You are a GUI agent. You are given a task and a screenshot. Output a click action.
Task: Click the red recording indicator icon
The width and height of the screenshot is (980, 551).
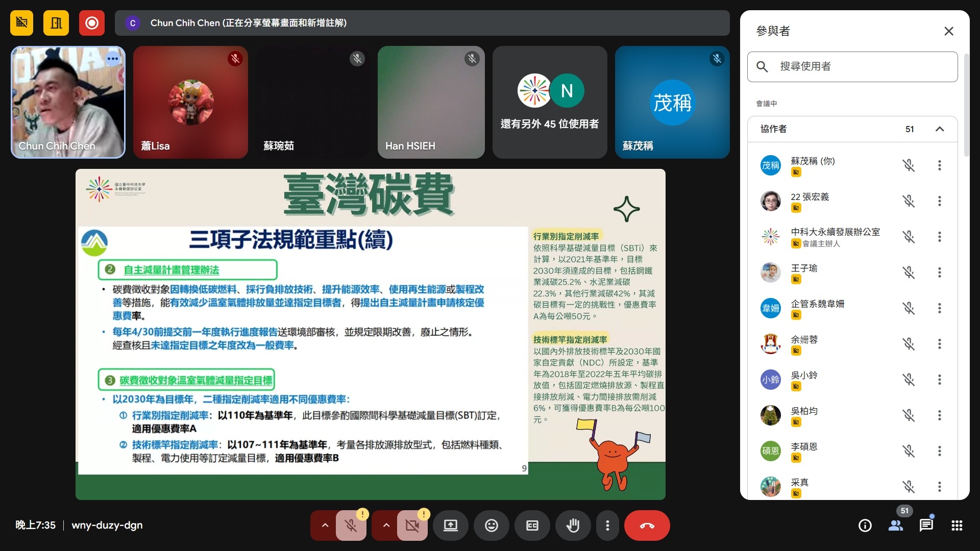92,23
